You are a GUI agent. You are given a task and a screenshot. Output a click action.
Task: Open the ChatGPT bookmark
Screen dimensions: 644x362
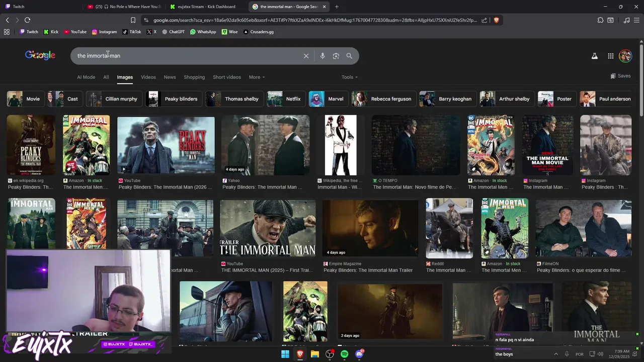coord(173,32)
